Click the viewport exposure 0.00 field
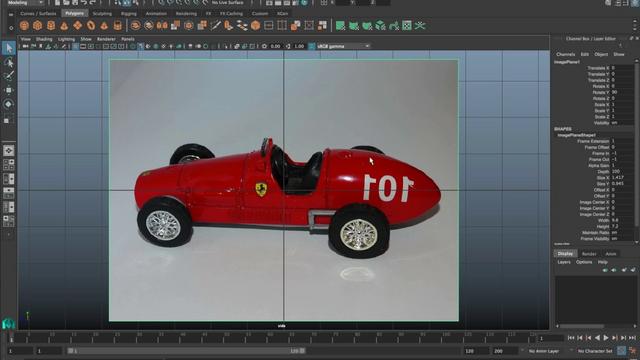 tap(276, 47)
